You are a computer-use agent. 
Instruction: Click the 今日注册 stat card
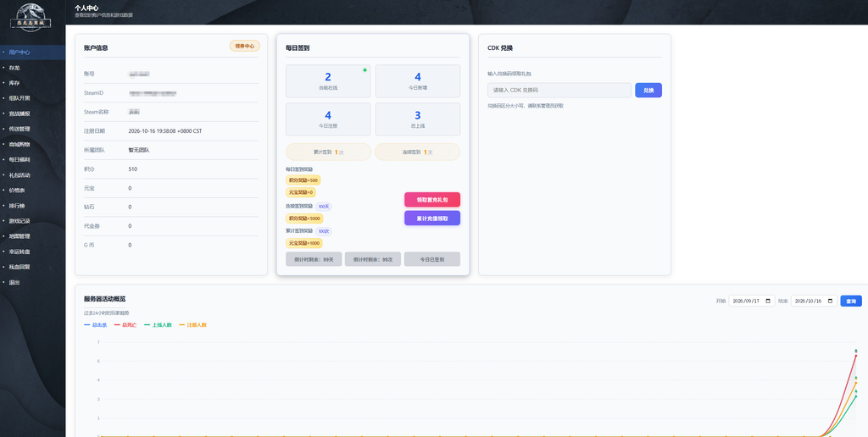tap(328, 119)
